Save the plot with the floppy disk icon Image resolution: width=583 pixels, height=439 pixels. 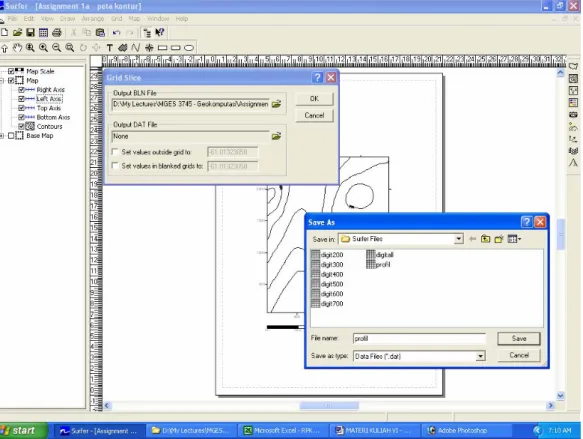30,32
